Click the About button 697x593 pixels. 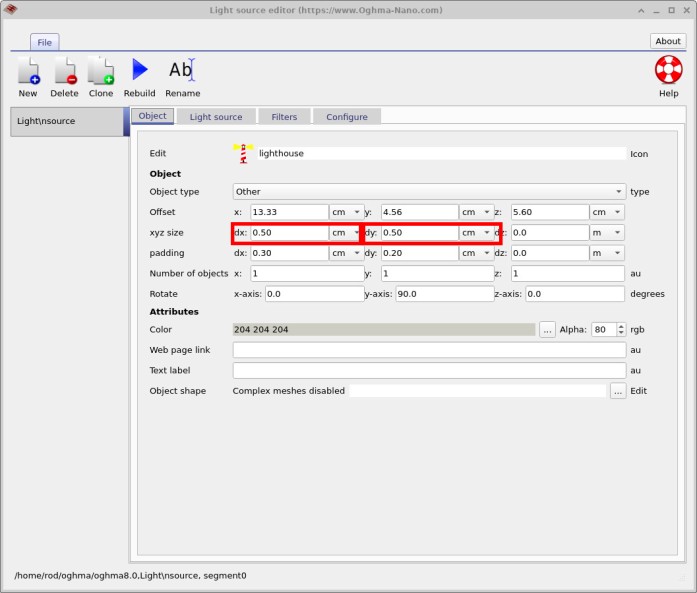tap(667, 41)
